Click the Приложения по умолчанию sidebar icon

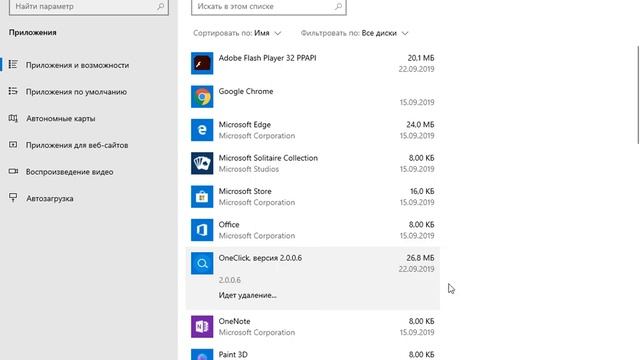coord(13,91)
